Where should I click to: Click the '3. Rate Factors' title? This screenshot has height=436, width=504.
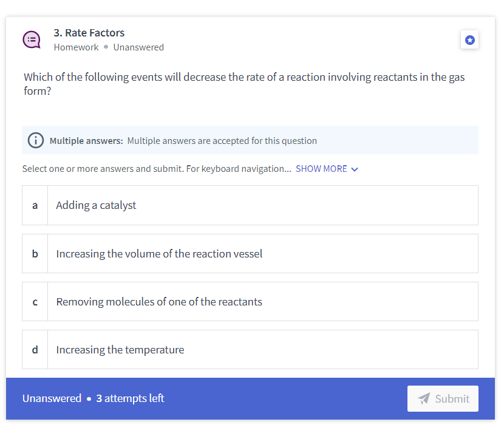pyautogui.click(x=89, y=33)
